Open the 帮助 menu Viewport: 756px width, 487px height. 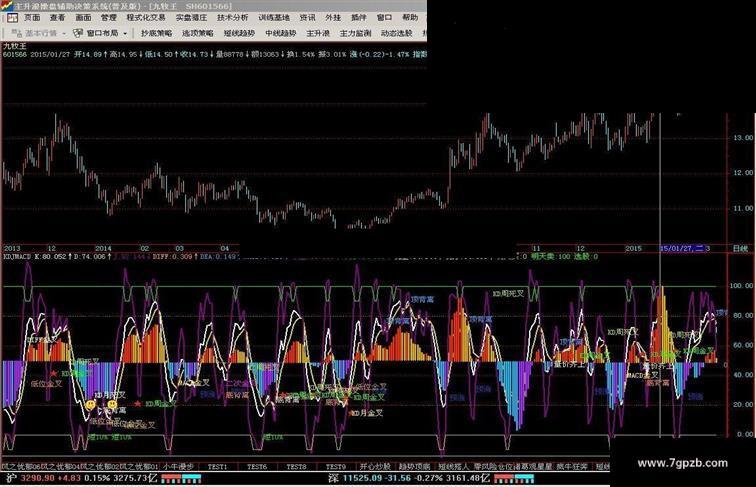[410, 18]
